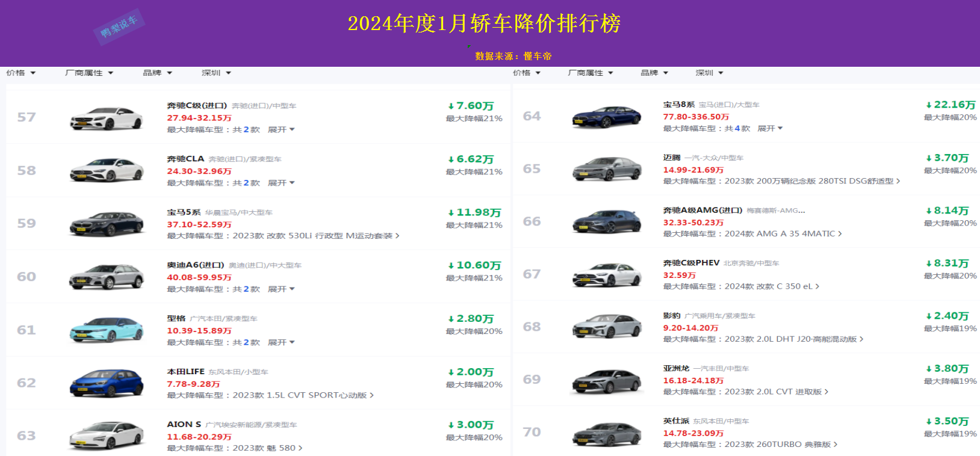Open the left 品牌 filter dropdown
This screenshot has height=456, width=980.
[157, 73]
